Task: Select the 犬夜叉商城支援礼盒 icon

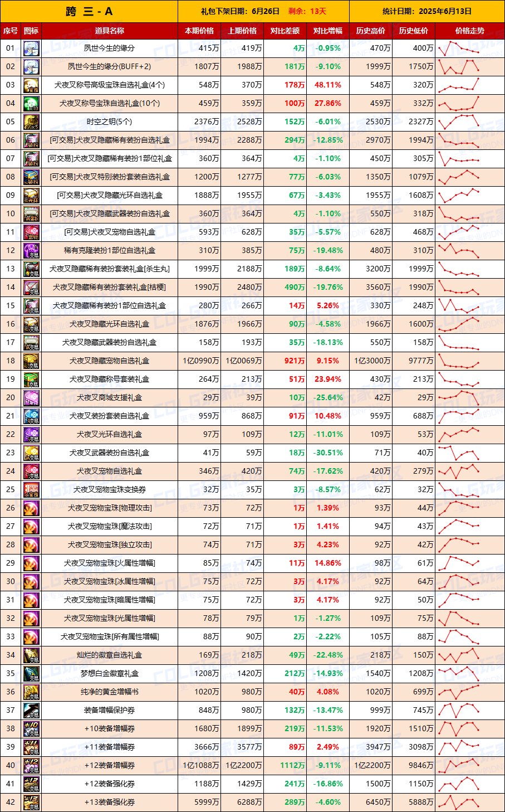Action: (x=31, y=398)
